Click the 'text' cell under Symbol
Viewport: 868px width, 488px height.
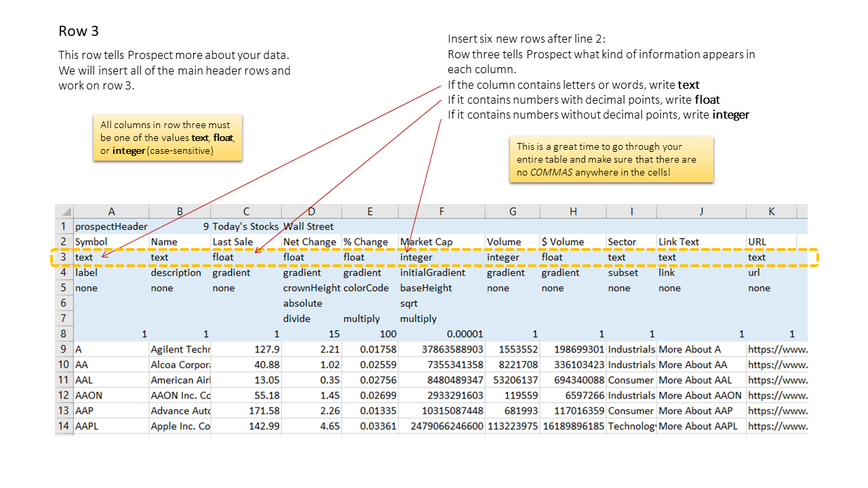(x=111, y=258)
